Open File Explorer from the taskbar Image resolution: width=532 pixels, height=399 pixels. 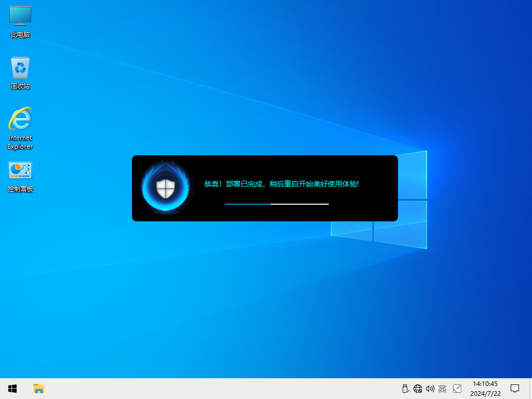pyautogui.click(x=38, y=389)
